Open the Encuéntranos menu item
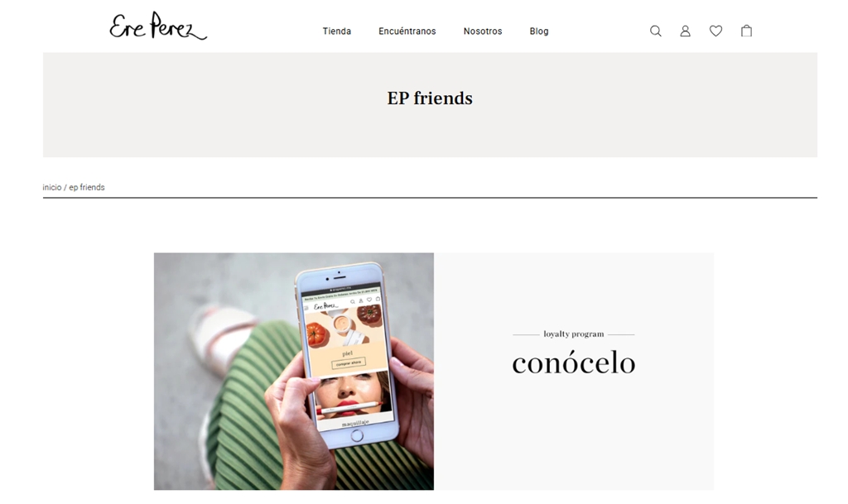848x504 pixels. click(407, 31)
